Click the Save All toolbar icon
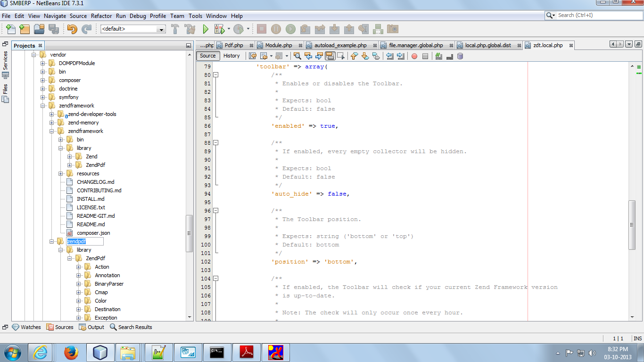 pos(53,29)
